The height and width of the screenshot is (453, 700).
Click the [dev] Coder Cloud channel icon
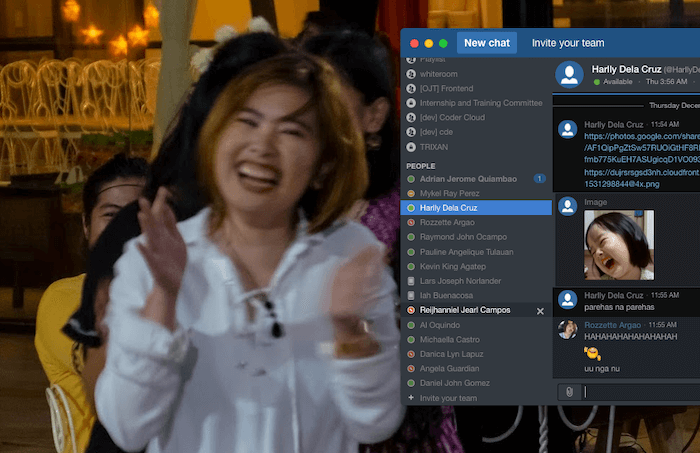pyautogui.click(x=411, y=117)
